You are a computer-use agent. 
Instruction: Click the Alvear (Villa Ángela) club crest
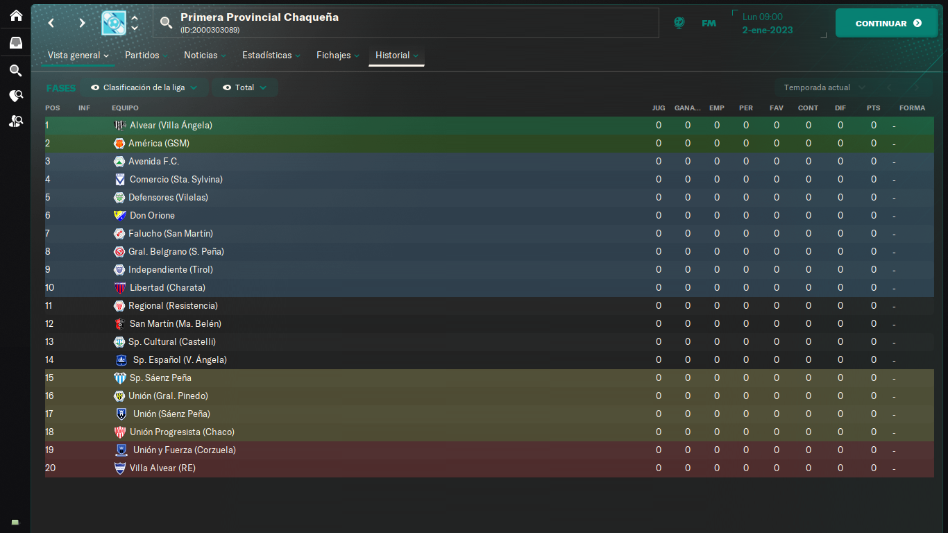[119, 126]
